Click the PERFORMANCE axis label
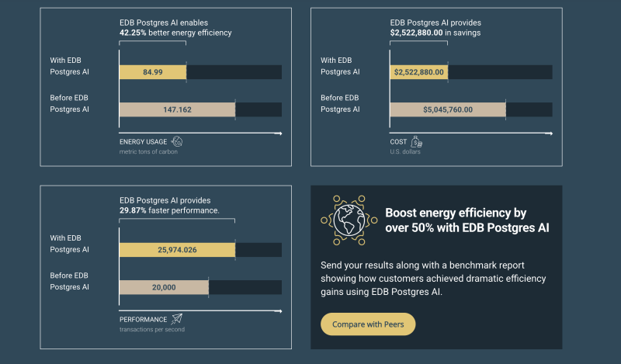 point(144,319)
